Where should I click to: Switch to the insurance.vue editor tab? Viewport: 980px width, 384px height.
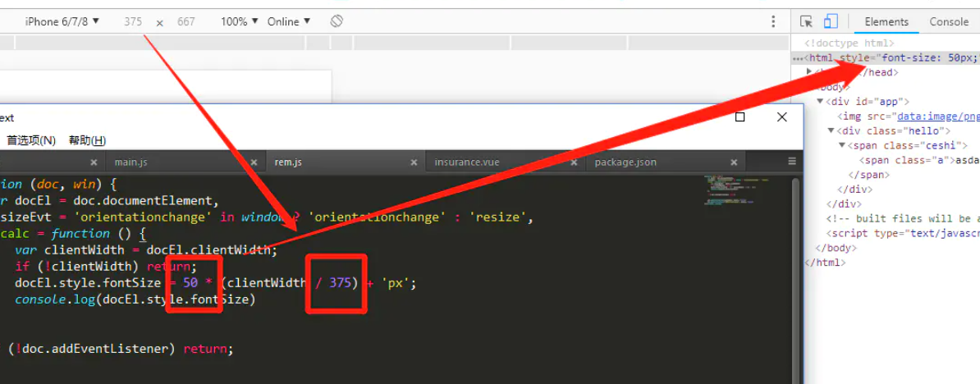[x=467, y=162]
